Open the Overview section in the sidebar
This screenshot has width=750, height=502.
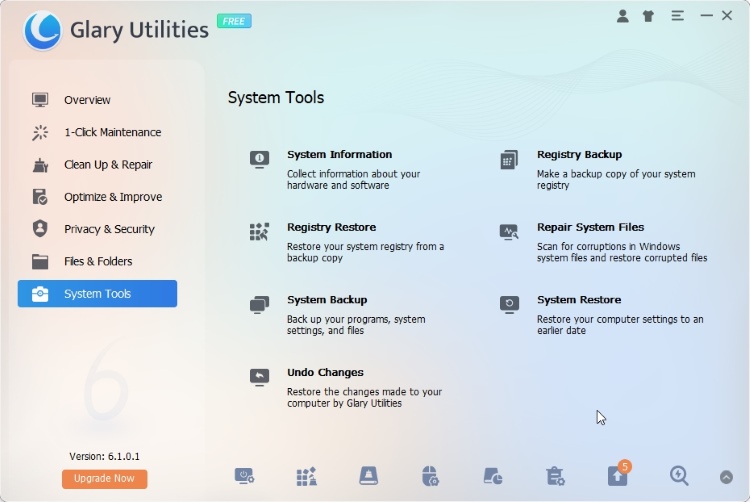[x=97, y=100]
